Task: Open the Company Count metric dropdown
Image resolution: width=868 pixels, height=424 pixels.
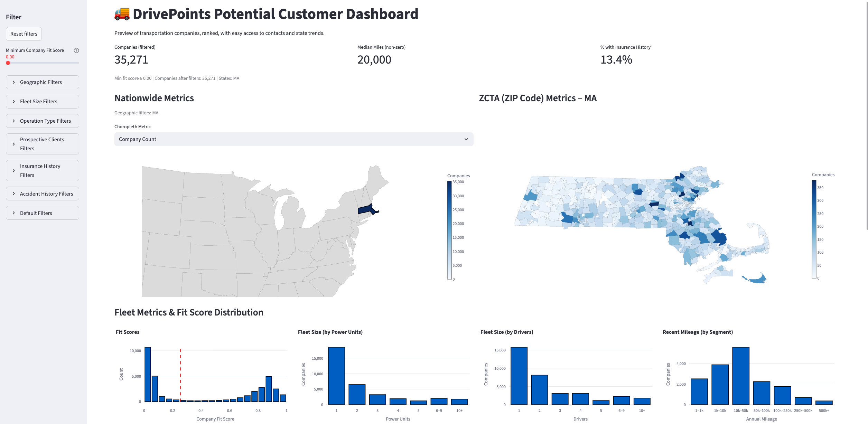Action: point(294,139)
